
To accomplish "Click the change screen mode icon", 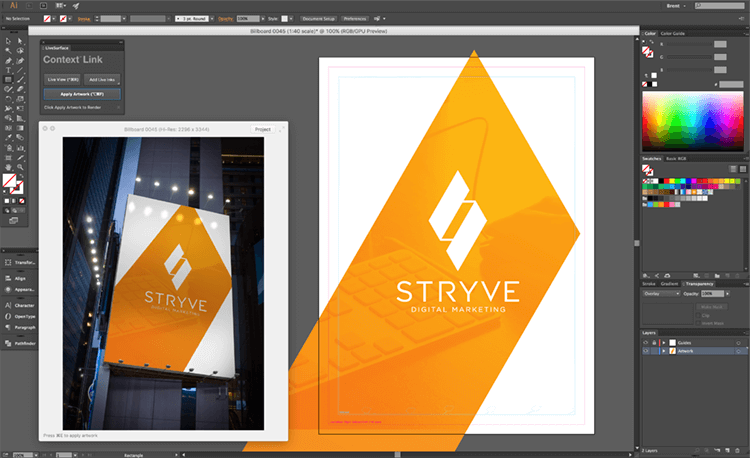I will [13, 220].
